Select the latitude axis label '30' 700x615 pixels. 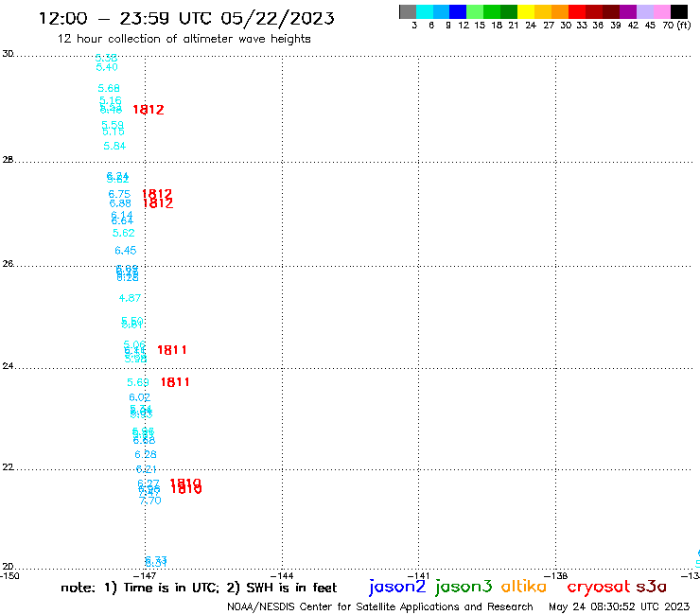click(x=8, y=54)
